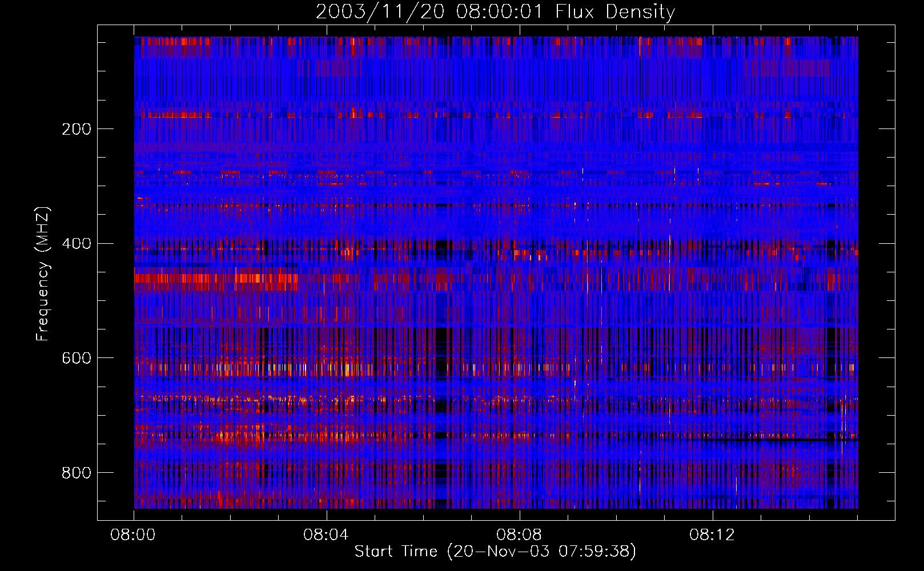Click the 600 frequency tick label
Image resolution: width=924 pixels, height=571 pixels.
(x=77, y=358)
